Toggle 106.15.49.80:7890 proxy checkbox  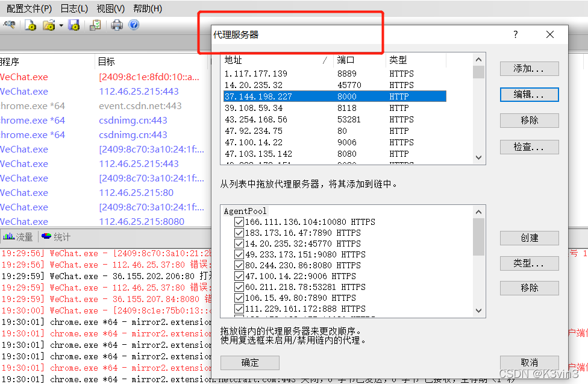pos(239,298)
